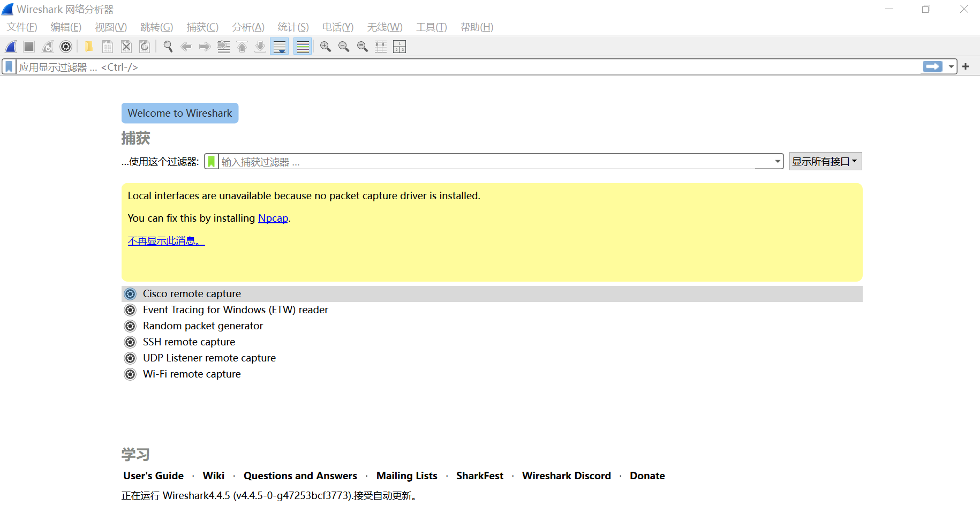This screenshot has width=980, height=521.
Task: Open the Questions and Answers link
Action: (300, 476)
